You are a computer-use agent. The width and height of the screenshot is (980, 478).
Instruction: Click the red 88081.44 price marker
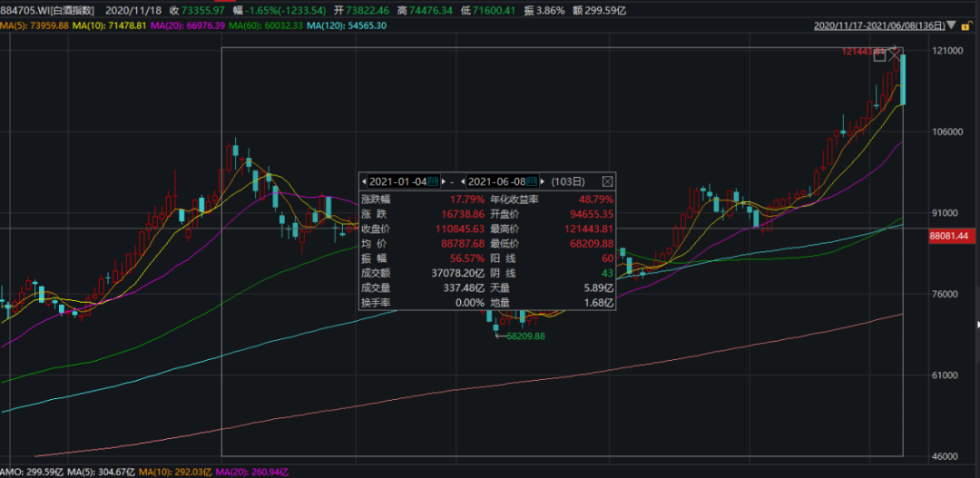(x=949, y=236)
